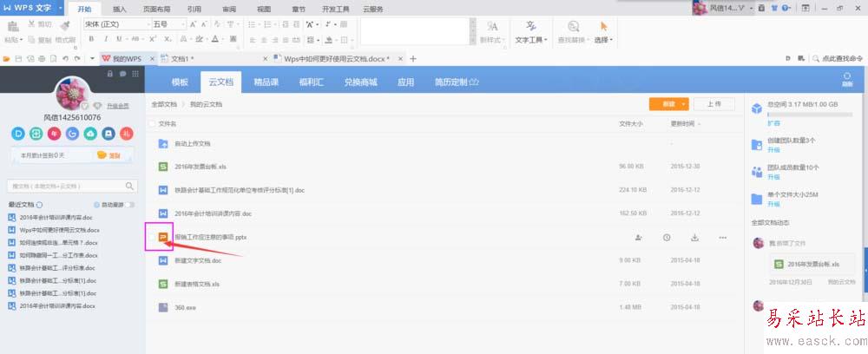
Task: Click the plus button to add new tab
Action: pyautogui.click(x=412, y=59)
